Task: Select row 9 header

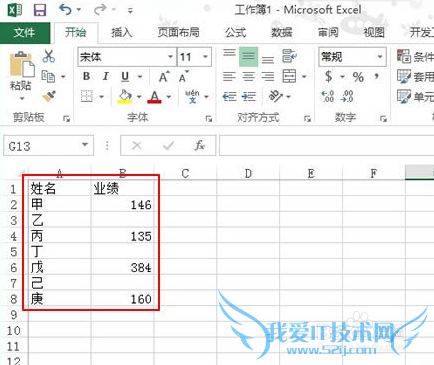Action: 14,314
